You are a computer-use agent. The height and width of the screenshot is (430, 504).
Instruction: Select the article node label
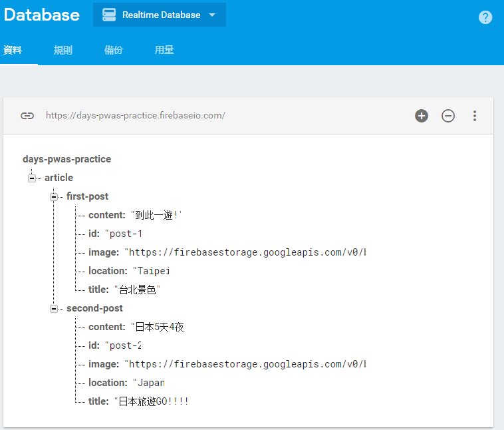pos(59,178)
